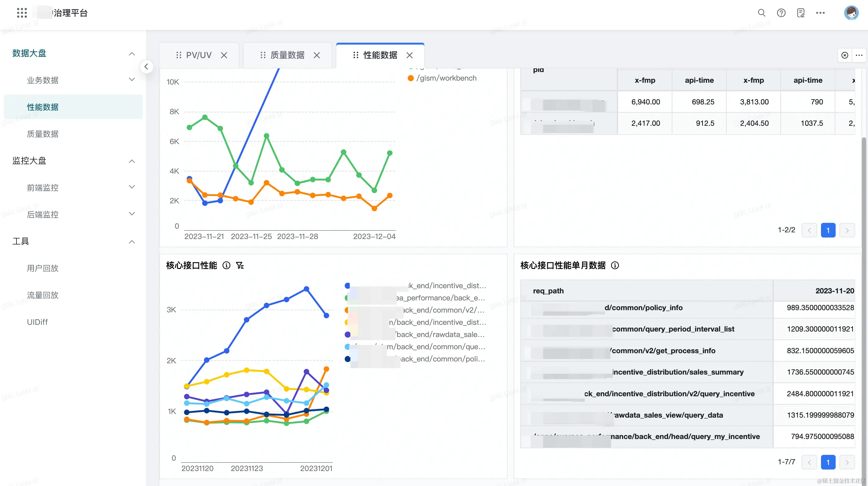Select page 1 in upper table pagination
The height and width of the screenshot is (486, 868).
(x=828, y=230)
